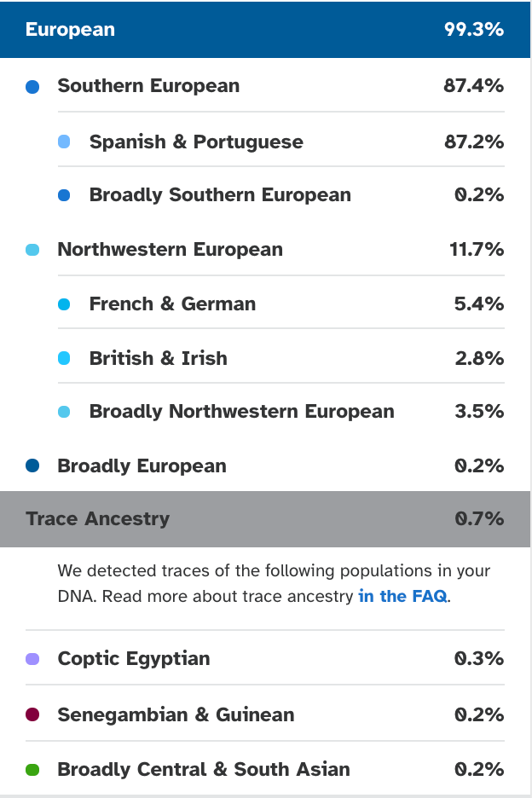The height and width of the screenshot is (798, 532).
Task: Click the French & German color dot
Action: coord(64,304)
